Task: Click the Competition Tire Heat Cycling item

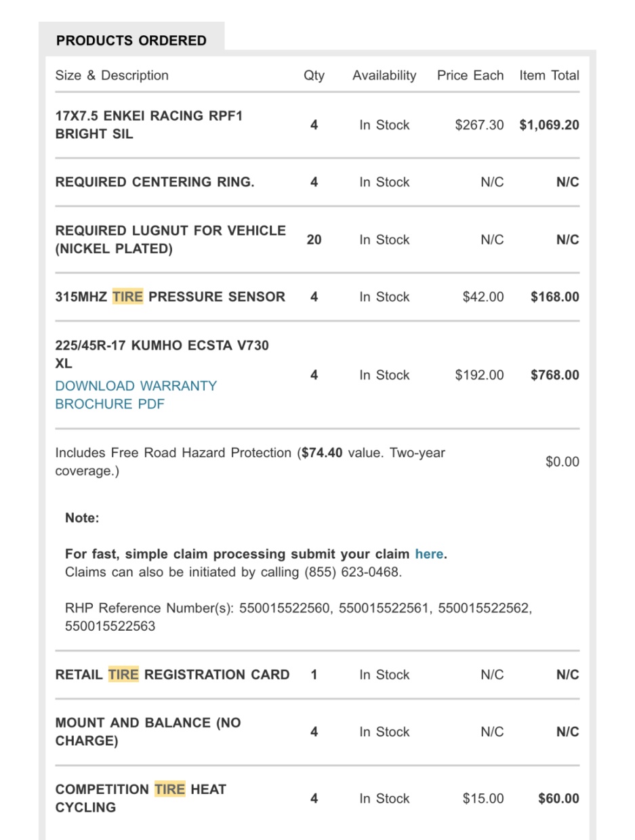Action: (140, 798)
